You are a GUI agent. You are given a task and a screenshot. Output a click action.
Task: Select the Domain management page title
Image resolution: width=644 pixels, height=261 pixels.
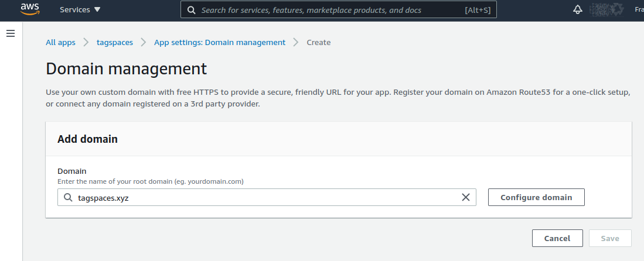(x=126, y=68)
